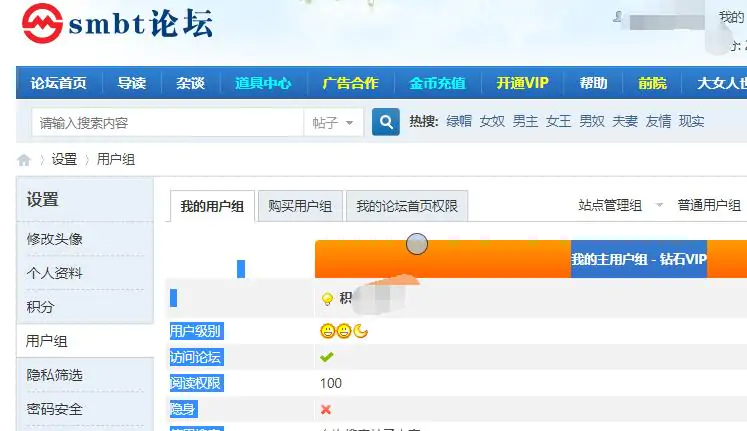The width and height of the screenshot is (747, 431).
Task: Click the 用户级别 row label
Action: [196, 331]
